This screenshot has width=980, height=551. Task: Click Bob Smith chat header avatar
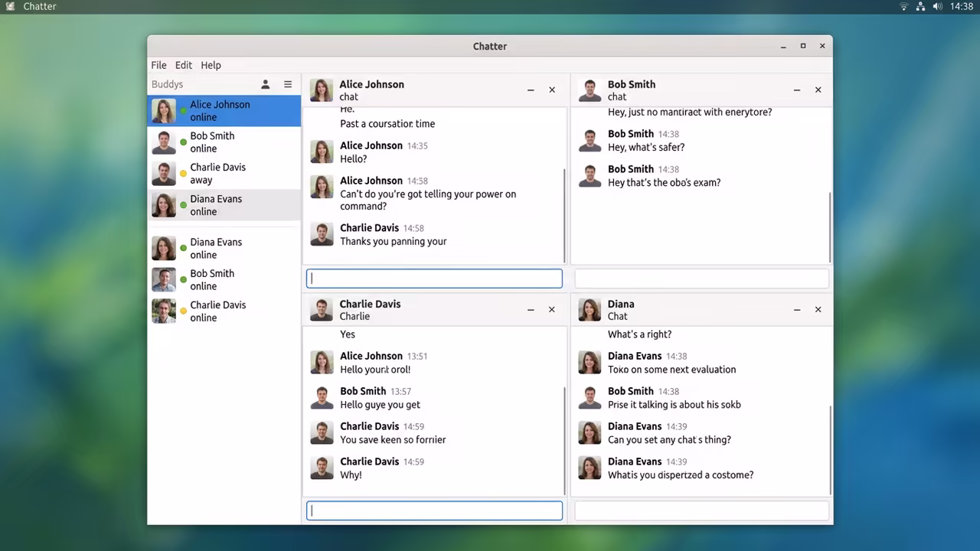pos(590,90)
